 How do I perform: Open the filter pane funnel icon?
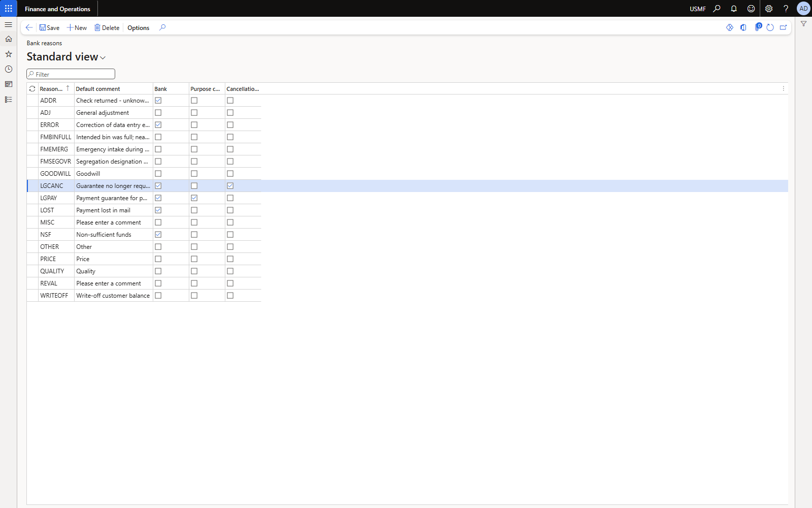pos(804,24)
